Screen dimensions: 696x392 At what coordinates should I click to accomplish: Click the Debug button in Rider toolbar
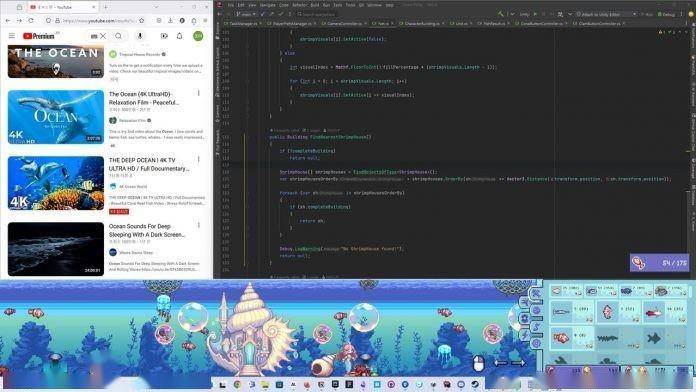(666, 14)
